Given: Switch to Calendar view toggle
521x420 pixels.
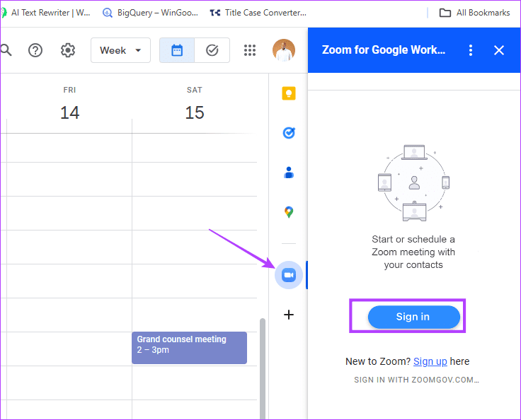Looking at the screenshot, I should [177, 50].
